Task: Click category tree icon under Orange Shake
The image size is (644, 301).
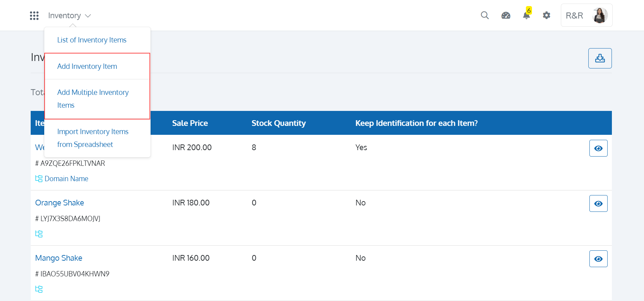Action: click(x=39, y=234)
